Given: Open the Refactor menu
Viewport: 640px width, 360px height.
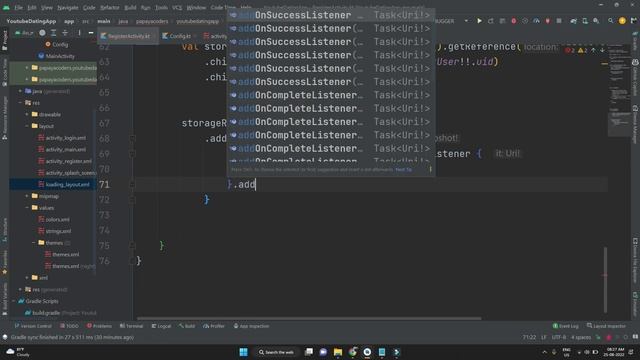Looking at the screenshot, I should pos(109,7).
